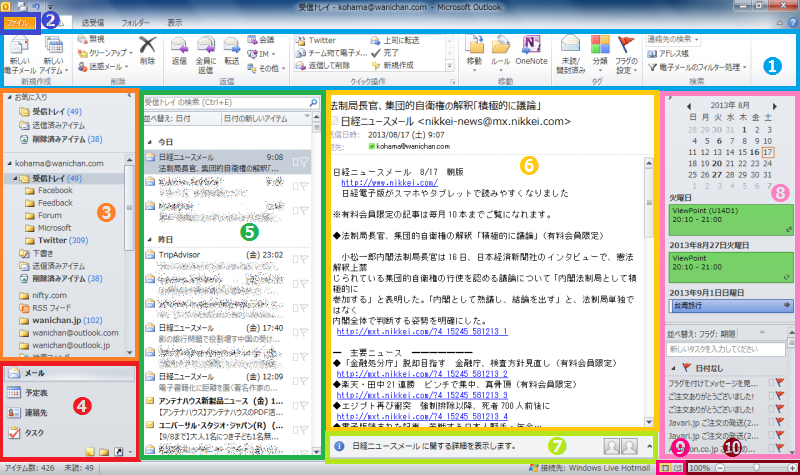Open the View (表示) tab
Viewport: 800px width, 475px height.
click(x=175, y=23)
